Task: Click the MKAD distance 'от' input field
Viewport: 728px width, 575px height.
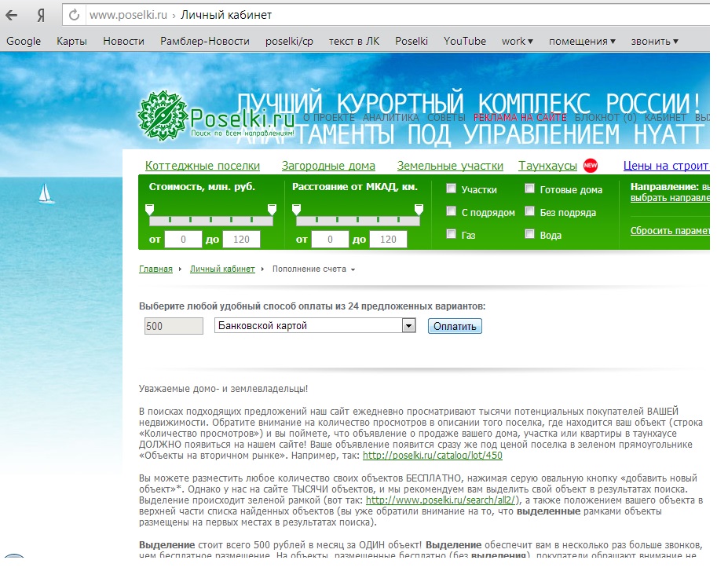Action: (330, 240)
